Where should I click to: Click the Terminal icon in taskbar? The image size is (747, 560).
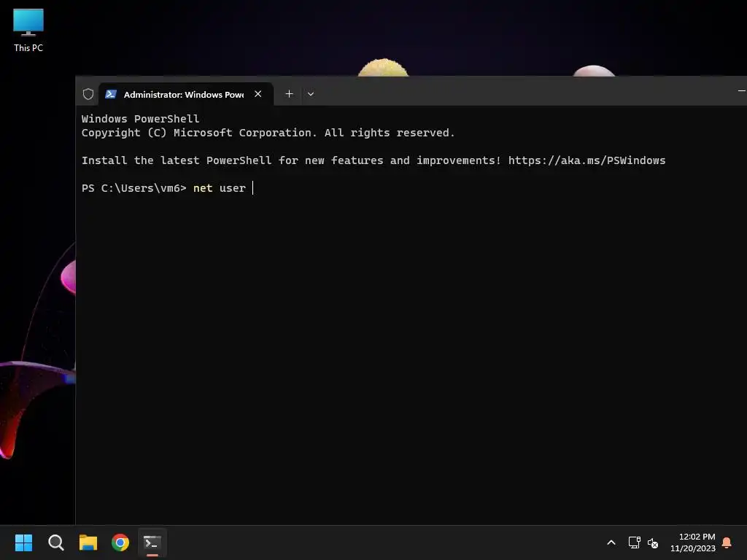(x=152, y=542)
